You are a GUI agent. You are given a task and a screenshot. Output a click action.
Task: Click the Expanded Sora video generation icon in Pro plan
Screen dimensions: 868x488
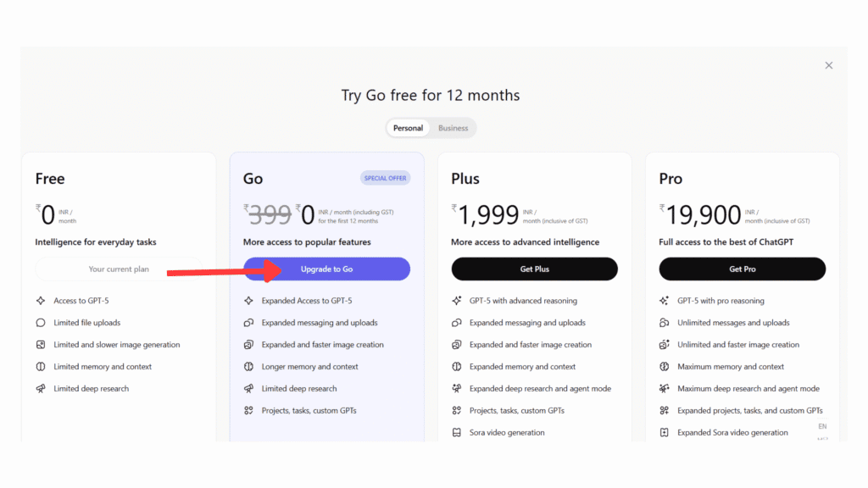(665, 433)
